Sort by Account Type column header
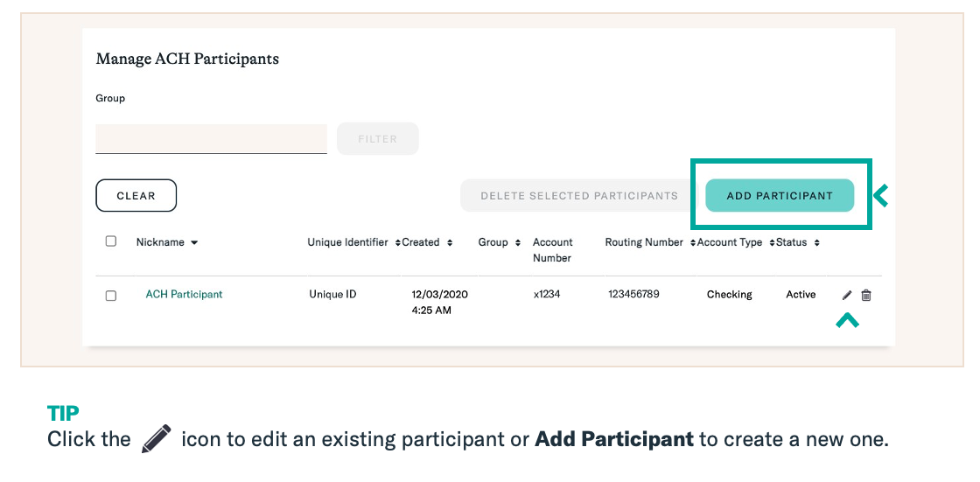Image resolution: width=980 pixels, height=482 pixels. [730, 242]
